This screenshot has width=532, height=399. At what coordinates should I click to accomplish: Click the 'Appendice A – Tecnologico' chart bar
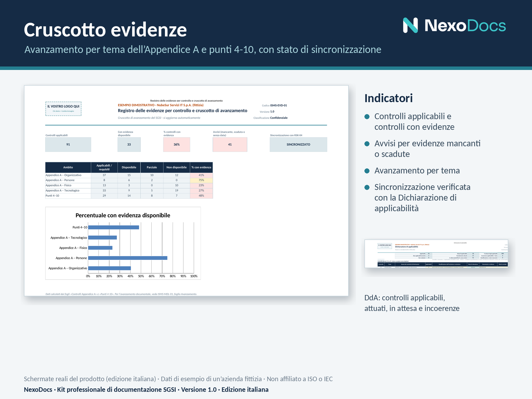coord(102,238)
